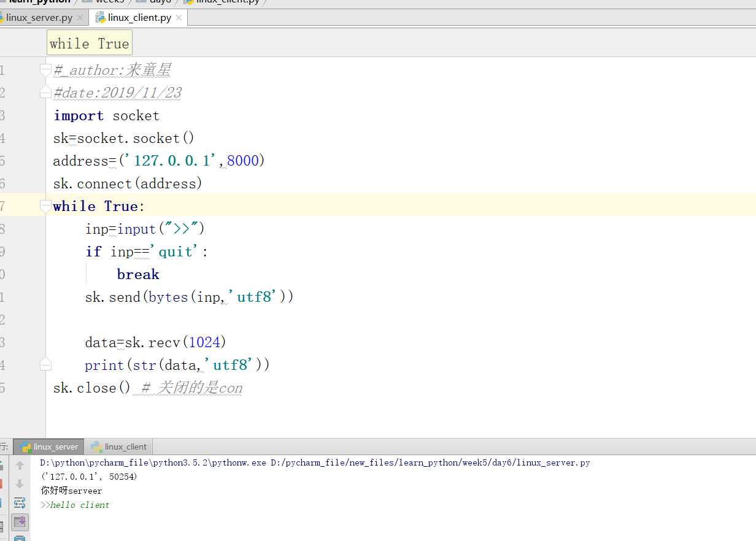Click console output ('127.0.0.1', 50254)
This screenshot has width=756, height=541.
tap(89, 477)
